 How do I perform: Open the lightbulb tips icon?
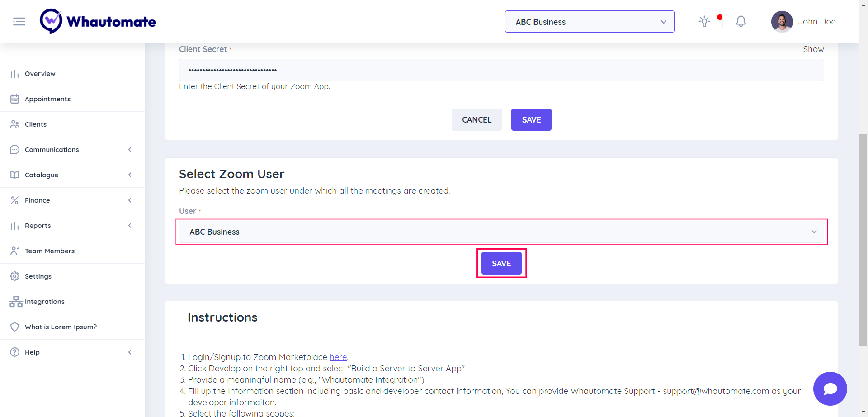[x=704, y=22]
